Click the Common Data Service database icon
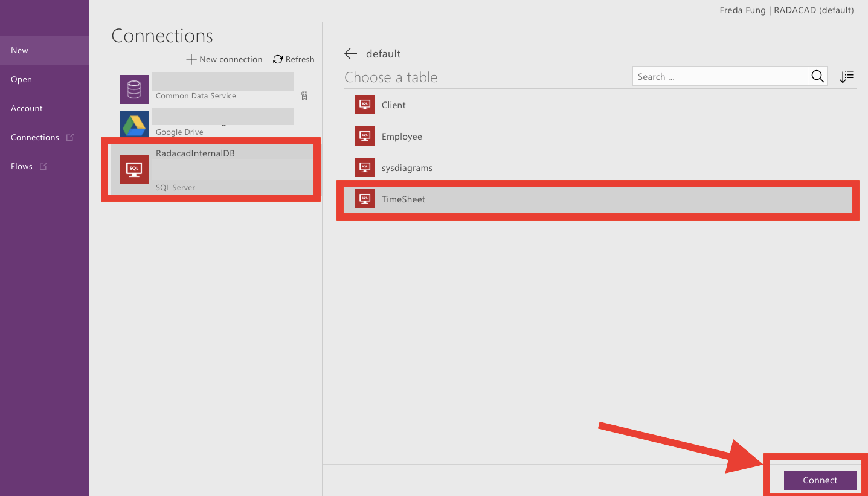 [x=133, y=89]
